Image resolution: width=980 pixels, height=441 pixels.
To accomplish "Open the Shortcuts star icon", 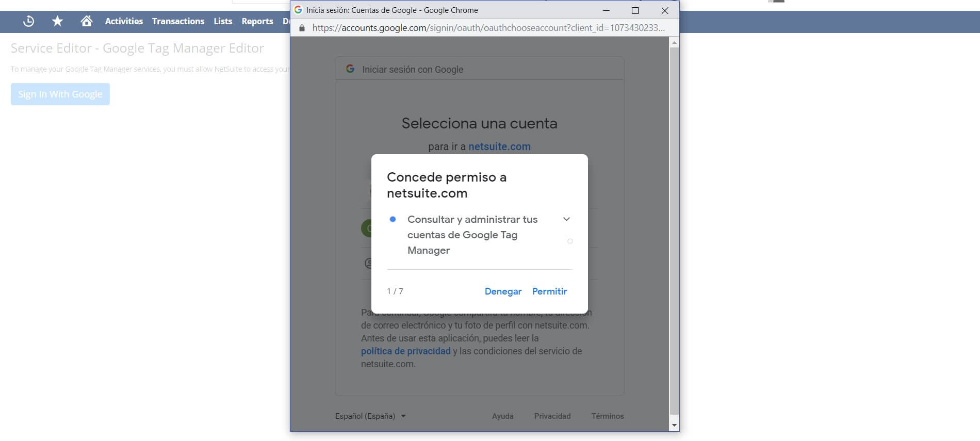I will [x=57, y=21].
